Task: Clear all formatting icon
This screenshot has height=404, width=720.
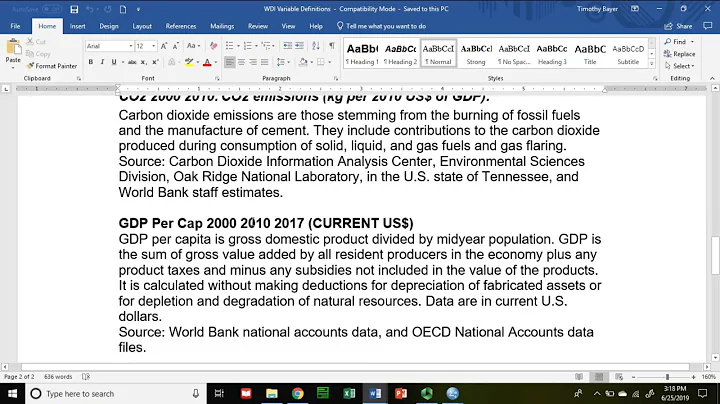Action: pos(213,46)
